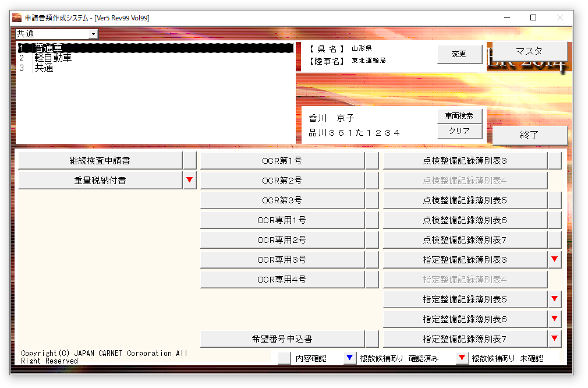Click red triangle beside 指定整備記録簿別表7
This screenshot has width=588, height=388.
(554, 338)
